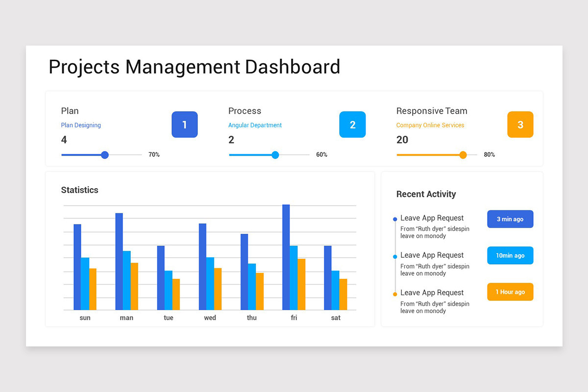
Task: Select the orange bar above 'sat'
Action: click(343, 294)
